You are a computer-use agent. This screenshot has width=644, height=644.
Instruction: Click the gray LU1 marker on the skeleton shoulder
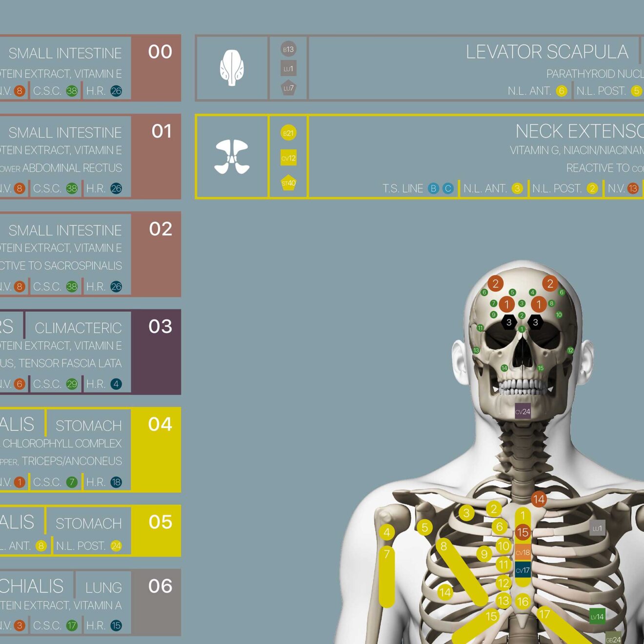pyautogui.click(x=597, y=528)
